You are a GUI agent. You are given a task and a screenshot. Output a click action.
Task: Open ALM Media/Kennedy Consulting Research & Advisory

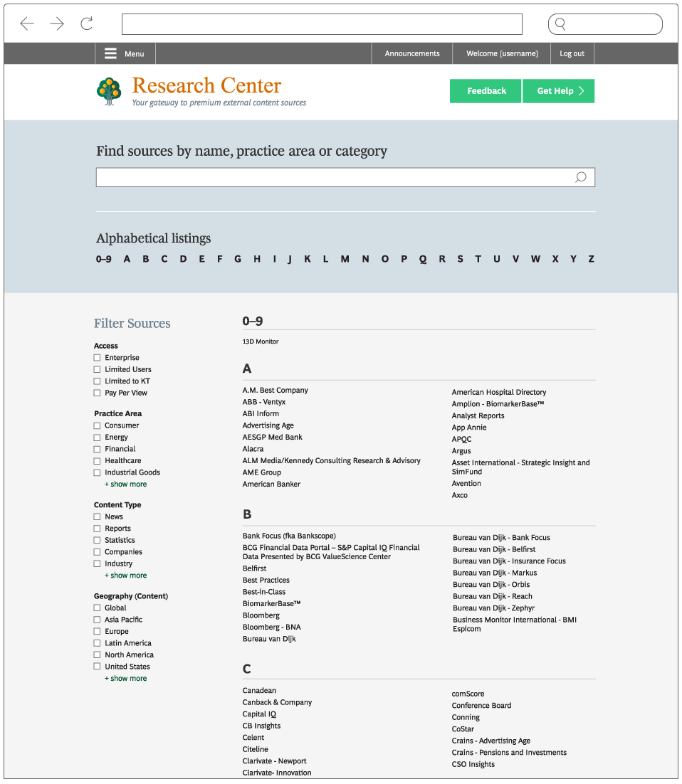pyautogui.click(x=331, y=460)
